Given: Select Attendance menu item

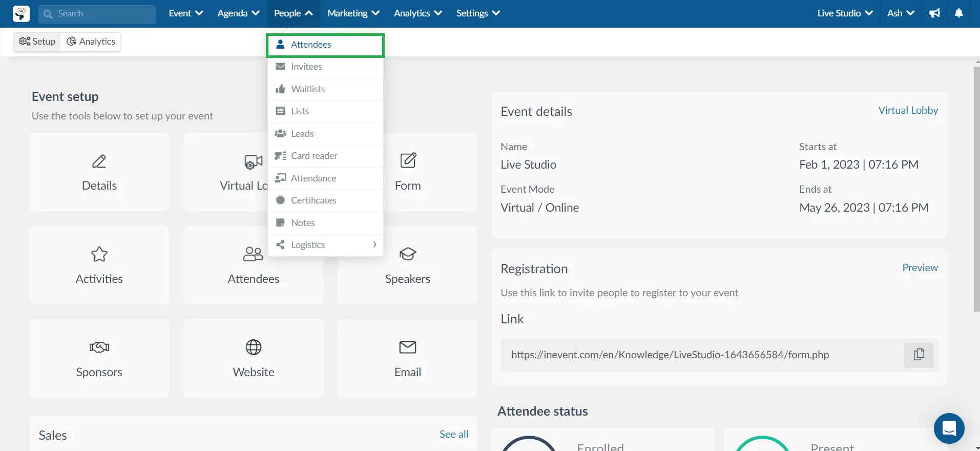Looking at the screenshot, I should (325, 178).
